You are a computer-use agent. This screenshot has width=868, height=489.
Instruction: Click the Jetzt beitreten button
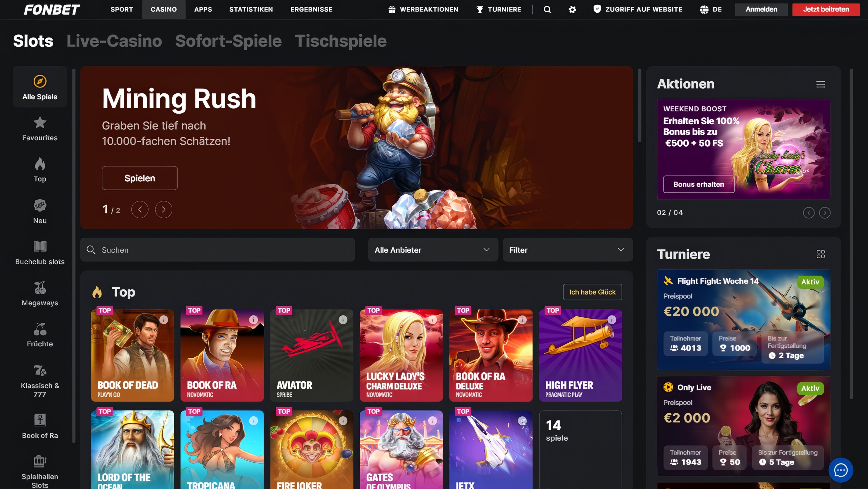click(826, 9)
